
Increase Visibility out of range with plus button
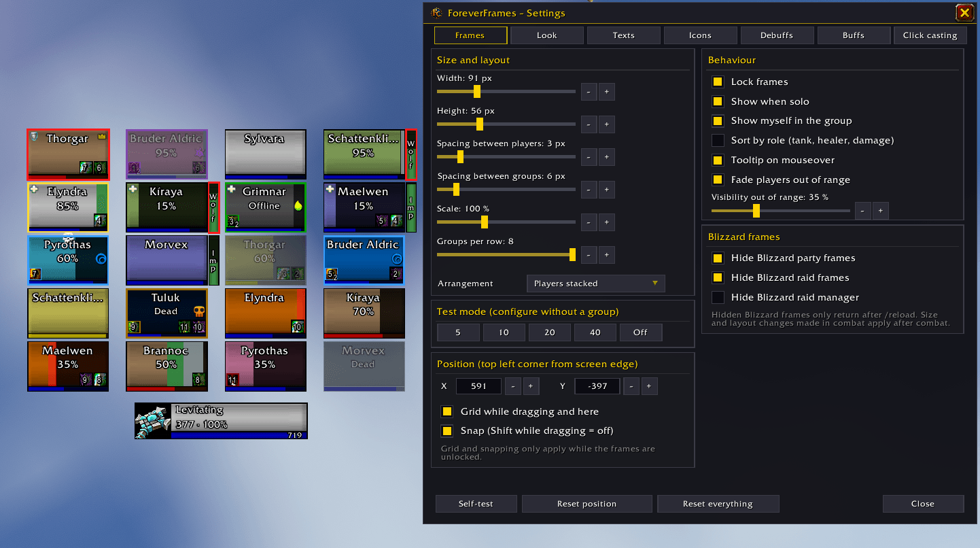[880, 211]
